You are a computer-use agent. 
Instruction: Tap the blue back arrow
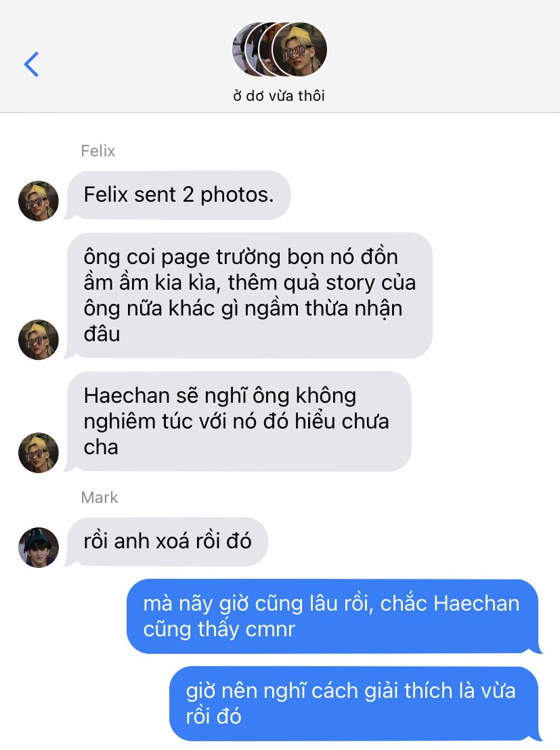point(31,64)
